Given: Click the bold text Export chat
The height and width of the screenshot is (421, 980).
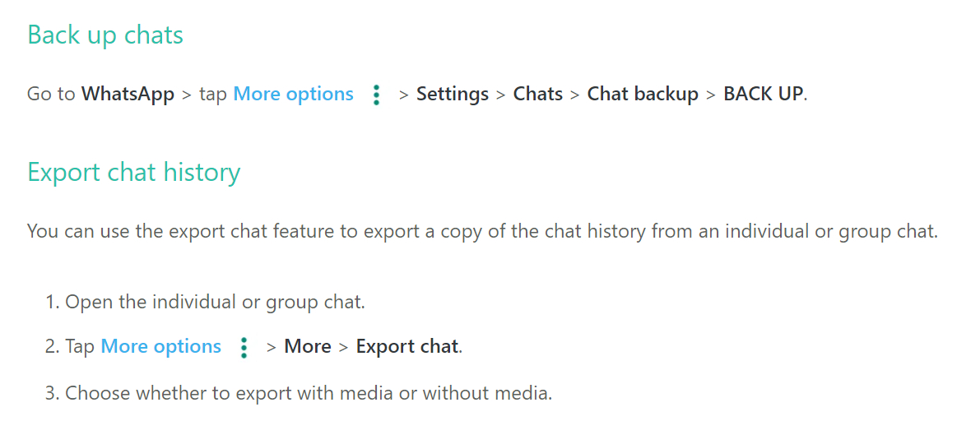Looking at the screenshot, I should click(407, 347).
